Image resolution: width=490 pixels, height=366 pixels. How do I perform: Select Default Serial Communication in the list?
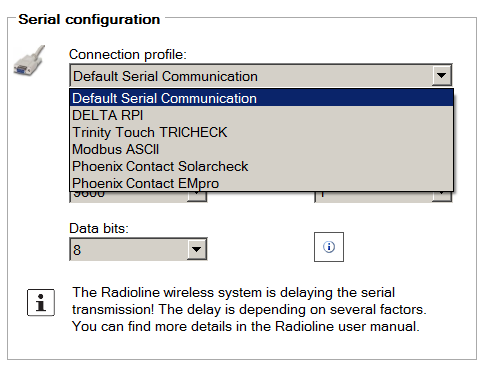point(261,98)
